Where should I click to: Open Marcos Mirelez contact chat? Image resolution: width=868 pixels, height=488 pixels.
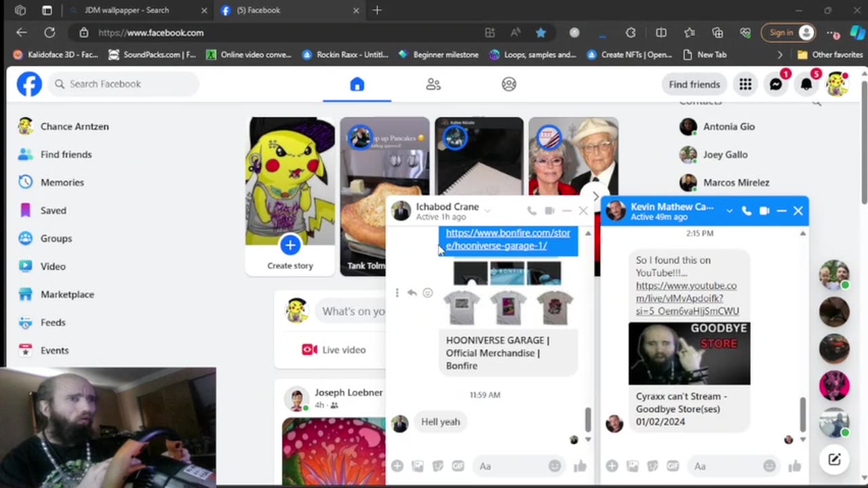(x=736, y=182)
